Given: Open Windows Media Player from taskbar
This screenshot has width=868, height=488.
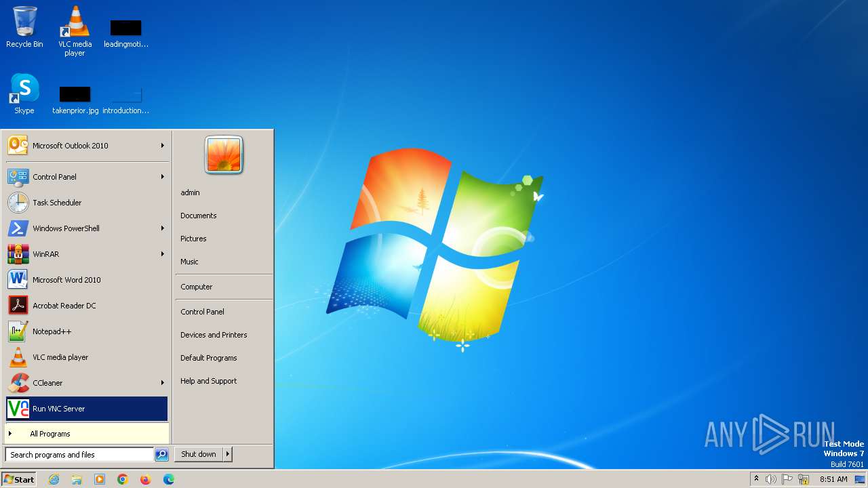Looking at the screenshot, I should pyautogui.click(x=100, y=479).
